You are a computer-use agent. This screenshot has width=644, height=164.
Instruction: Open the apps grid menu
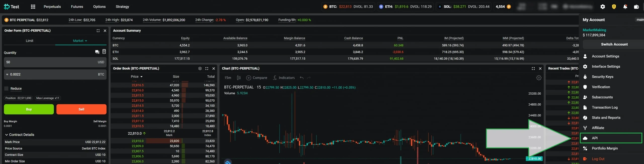pos(33,7)
